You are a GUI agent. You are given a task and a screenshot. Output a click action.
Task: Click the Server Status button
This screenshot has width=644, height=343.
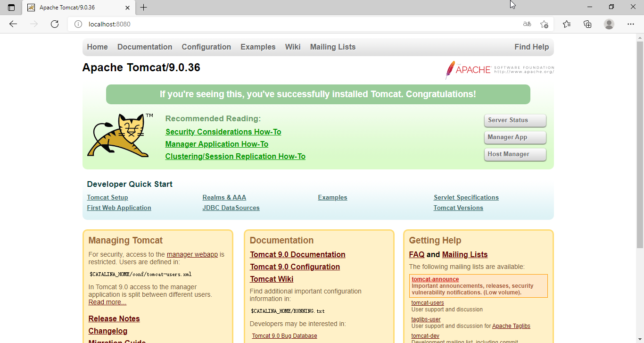pos(515,120)
